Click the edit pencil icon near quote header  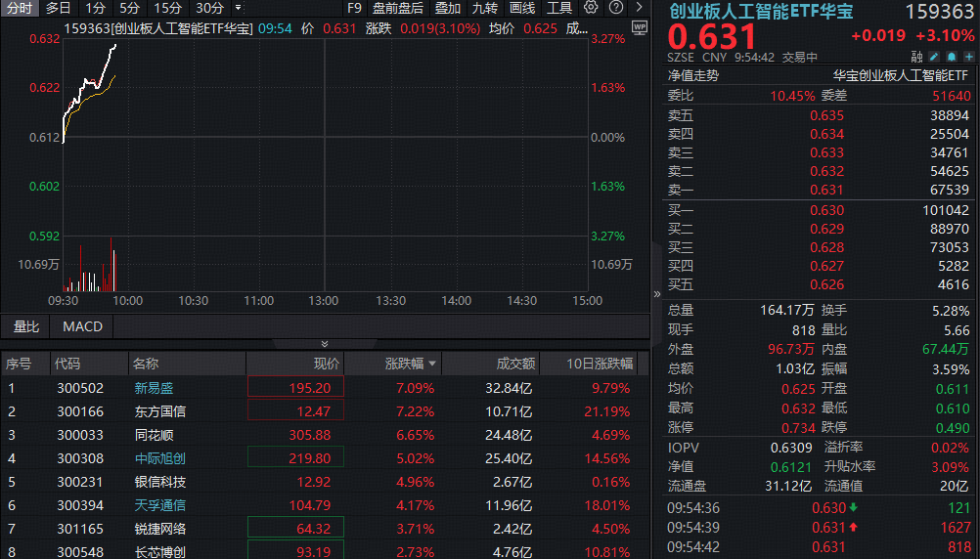tap(934, 57)
